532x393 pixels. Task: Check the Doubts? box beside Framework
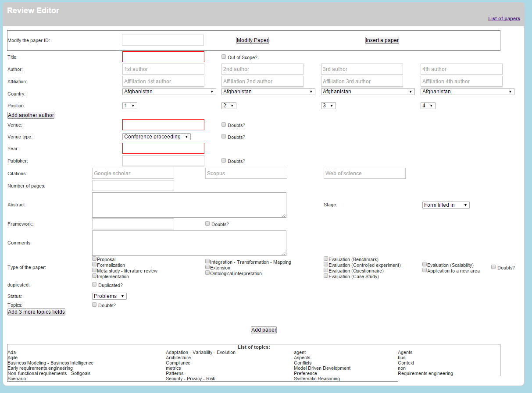point(207,223)
